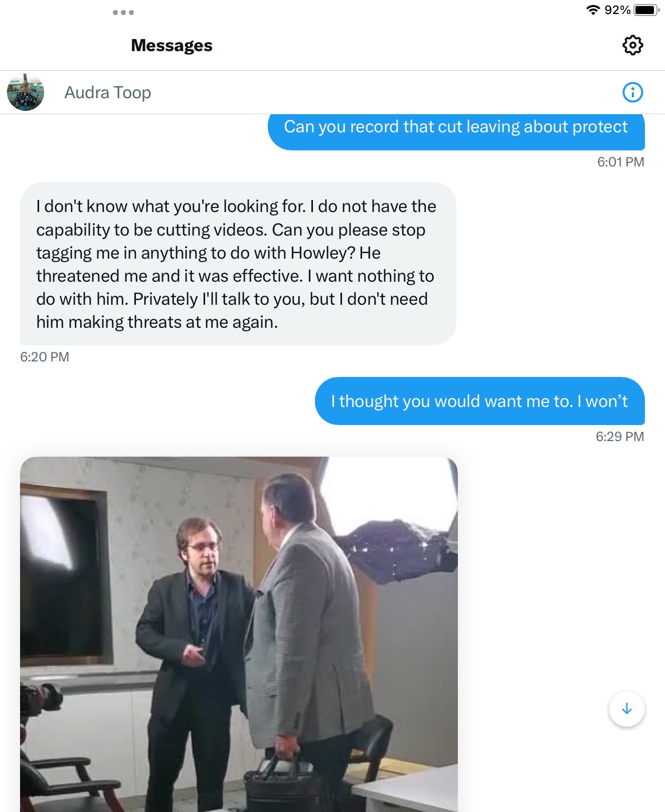665x812 pixels.
Task: Tap the 6:01 PM timestamp
Action: (620, 162)
